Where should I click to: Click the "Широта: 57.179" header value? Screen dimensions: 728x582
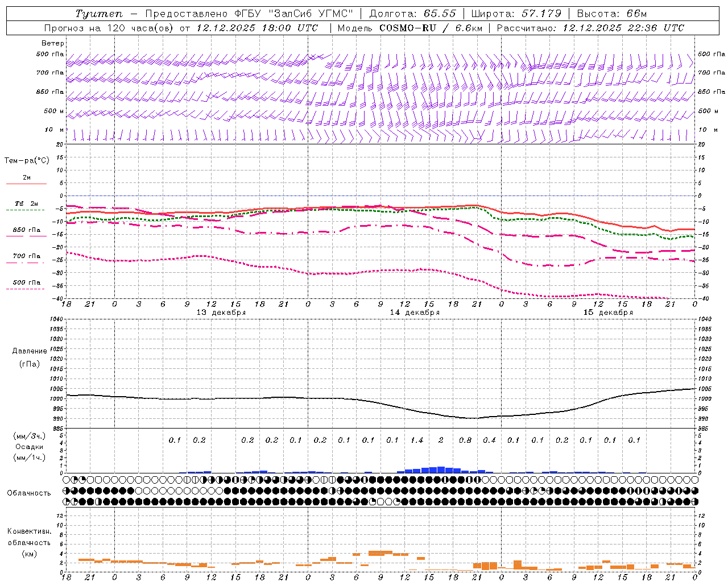(x=516, y=14)
